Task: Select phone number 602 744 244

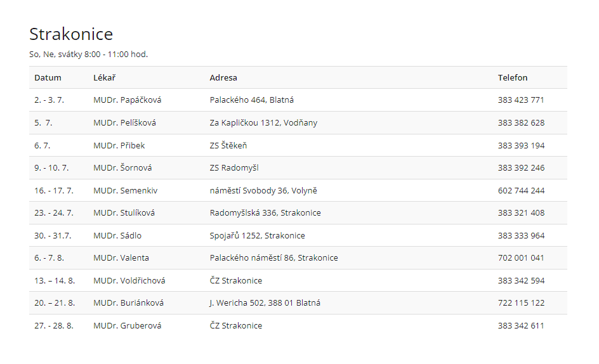Action: click(x=521, y=191)
